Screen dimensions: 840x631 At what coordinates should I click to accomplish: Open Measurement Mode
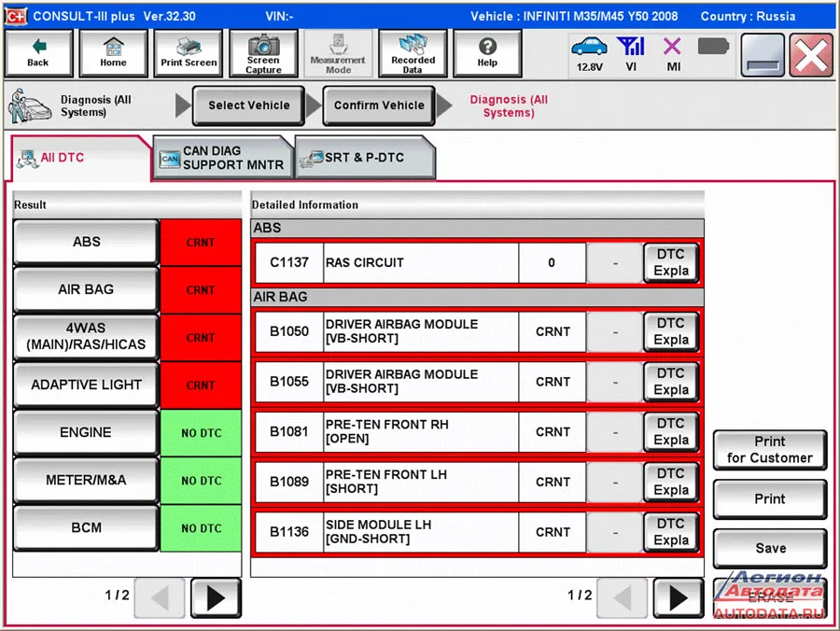tap(338, 53)
